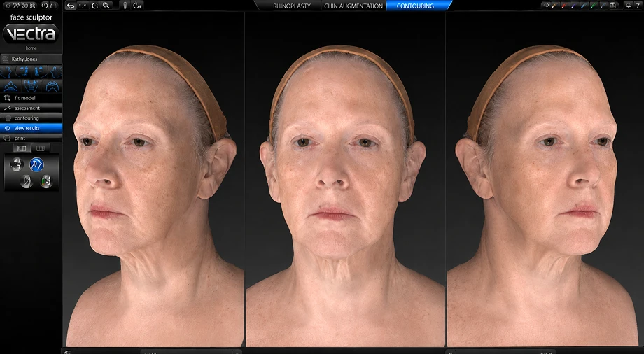This screenshot has height=354, width=644.
Task: Select the purple marker pen tool
Action: click(575, 6)
